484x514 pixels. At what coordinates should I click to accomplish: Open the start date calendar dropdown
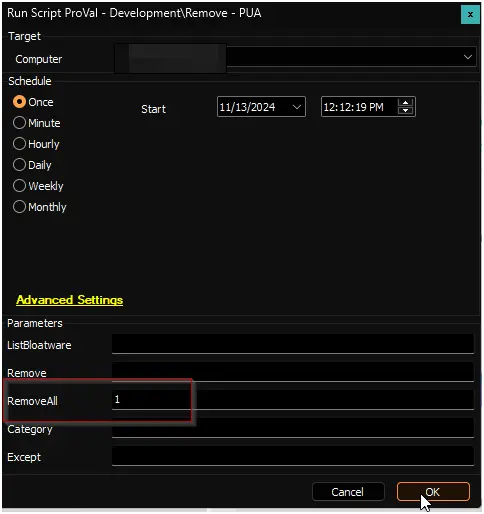[297, 107]
